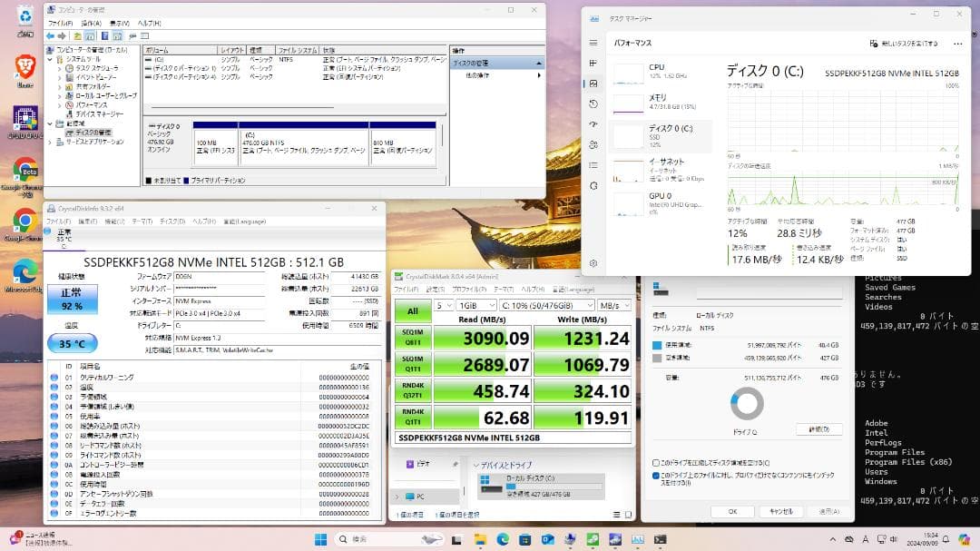Open View menu in Computer Management

120,23
